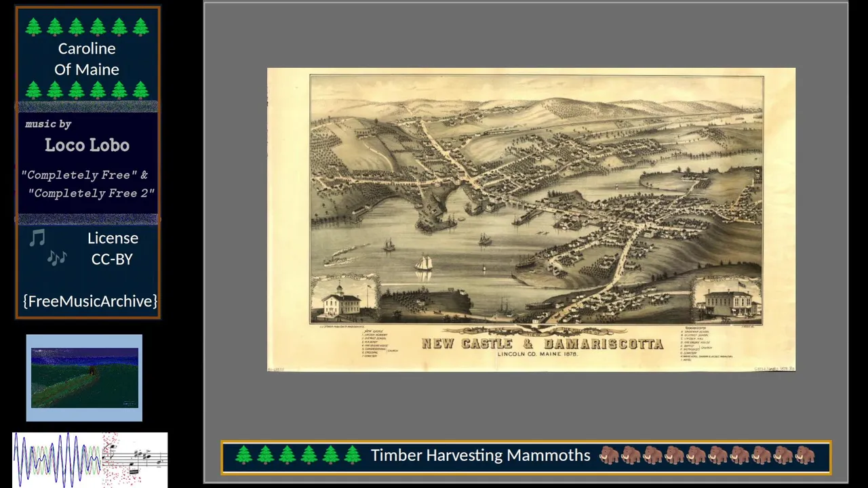
Task: Click the 'LINCOLN CO. MAINE 1878.' map subtitle
Action: [537, 354]
